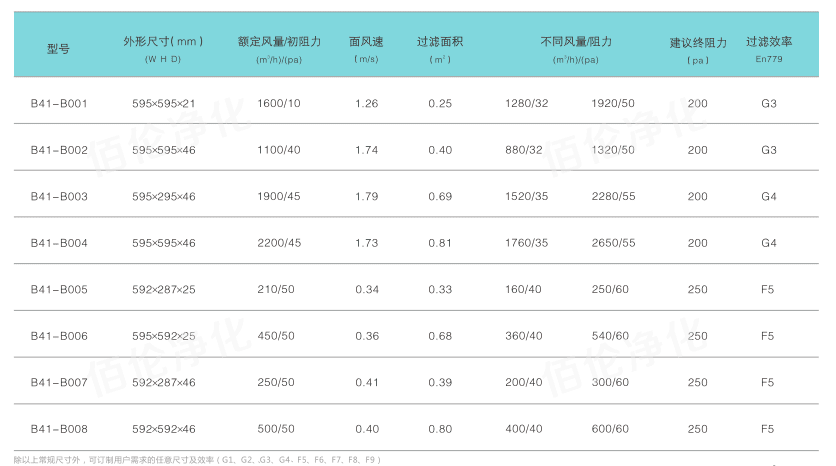
Task: Click airflow value 450/50
Action: (276, 336)
